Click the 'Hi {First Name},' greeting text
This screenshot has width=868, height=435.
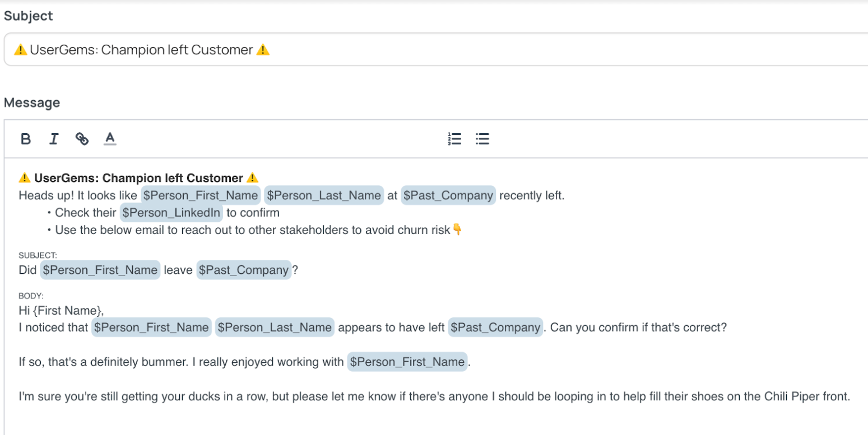pyautogui.click(x=61, y=310)
